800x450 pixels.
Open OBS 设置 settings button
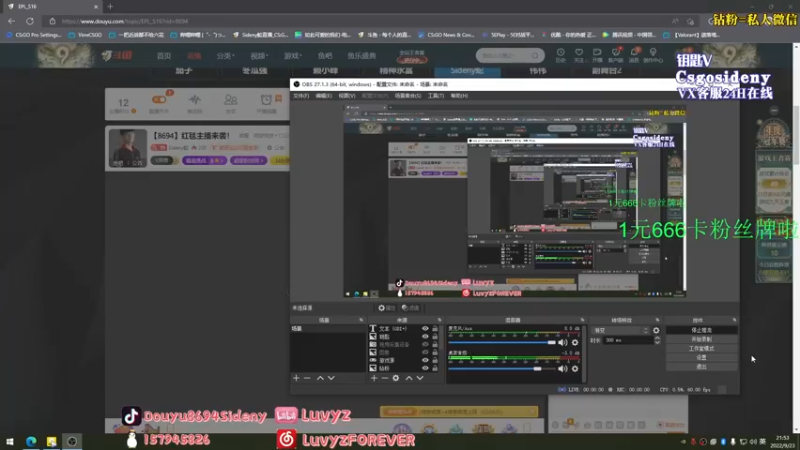click(x=702, y=358)
